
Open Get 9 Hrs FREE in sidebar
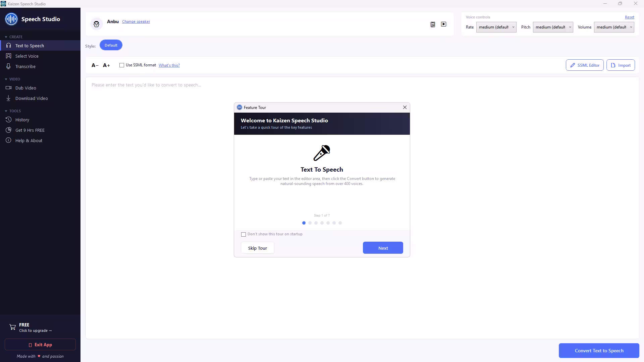click(x=40, y=130)
